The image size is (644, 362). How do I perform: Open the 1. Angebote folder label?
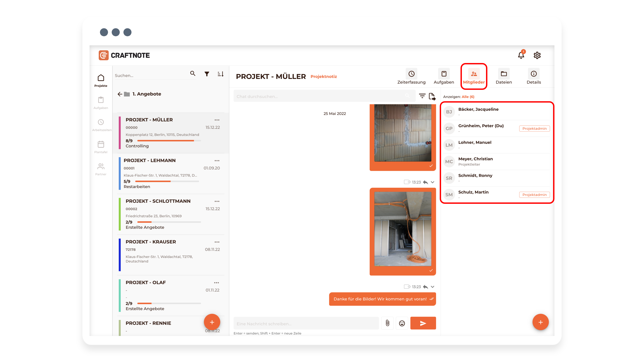click(147, 94)
